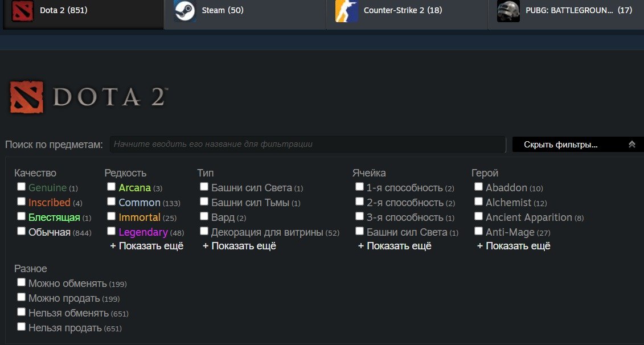Click the Качество filter heading

[35, 173]
